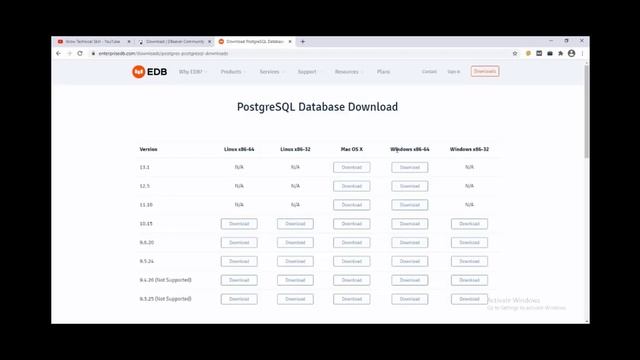This screenshot has width=640, height=360.
Task: Download version 10.15 for Windows x86-64
Action: tap(409, 224)
